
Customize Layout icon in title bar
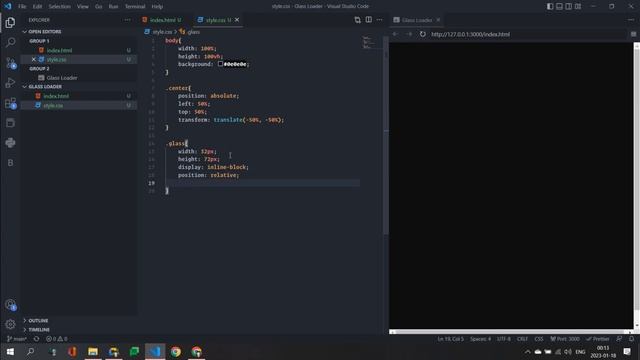click(578, 6)
